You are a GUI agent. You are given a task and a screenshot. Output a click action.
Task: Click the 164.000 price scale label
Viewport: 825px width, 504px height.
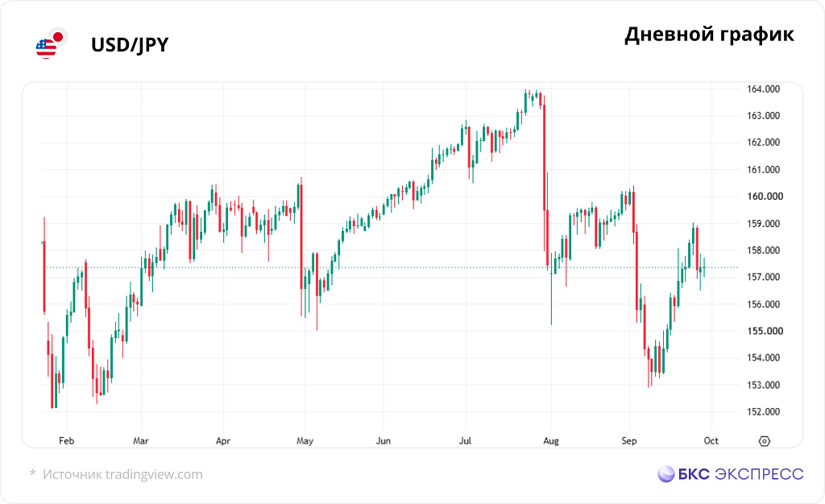coord(763,89)
